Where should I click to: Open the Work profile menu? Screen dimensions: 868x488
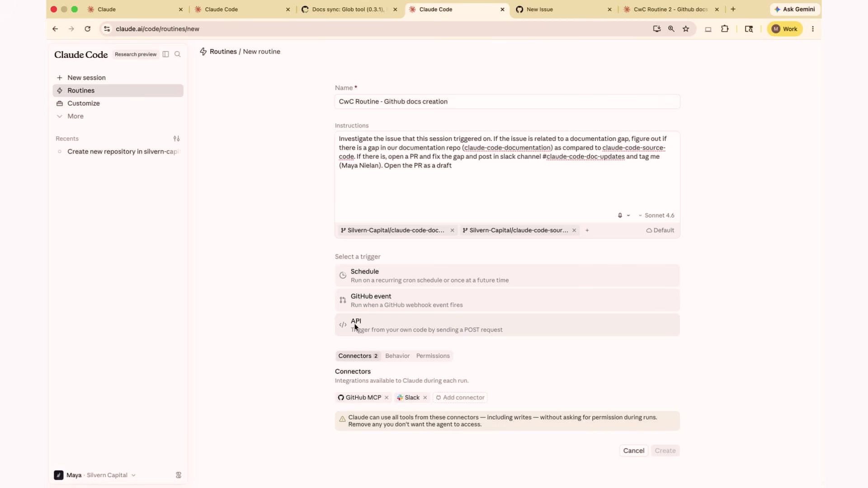tap(785, 29)
